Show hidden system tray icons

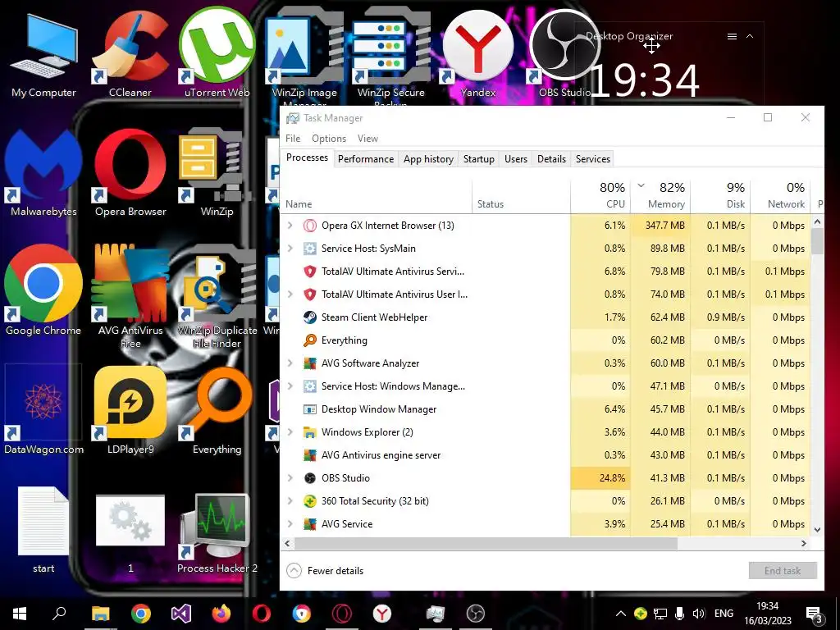click(620, 614)
